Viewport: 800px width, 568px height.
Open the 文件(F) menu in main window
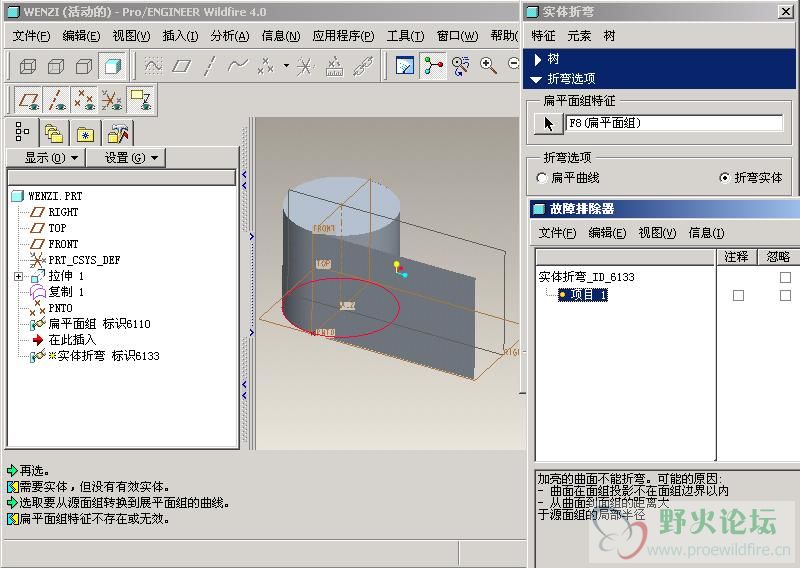(31, 36)
